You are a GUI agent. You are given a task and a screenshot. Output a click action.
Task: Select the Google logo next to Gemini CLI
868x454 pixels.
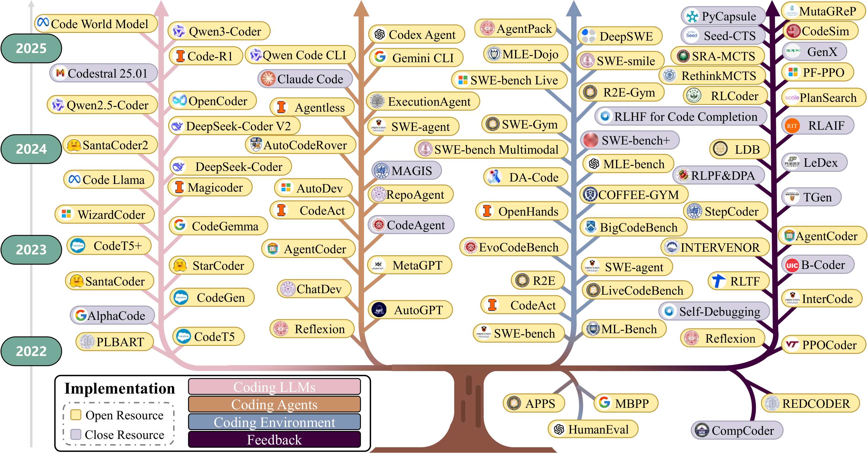pos(380,57)
